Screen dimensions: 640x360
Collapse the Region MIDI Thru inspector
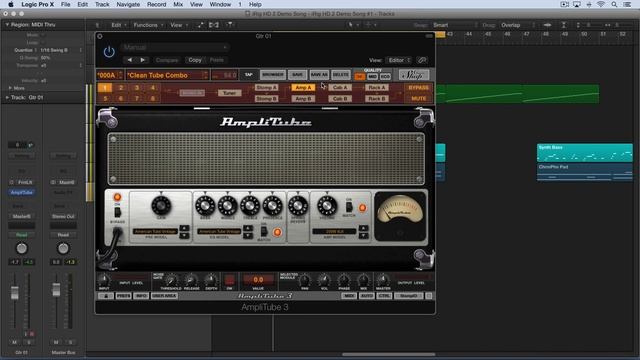tap(7, 25)
